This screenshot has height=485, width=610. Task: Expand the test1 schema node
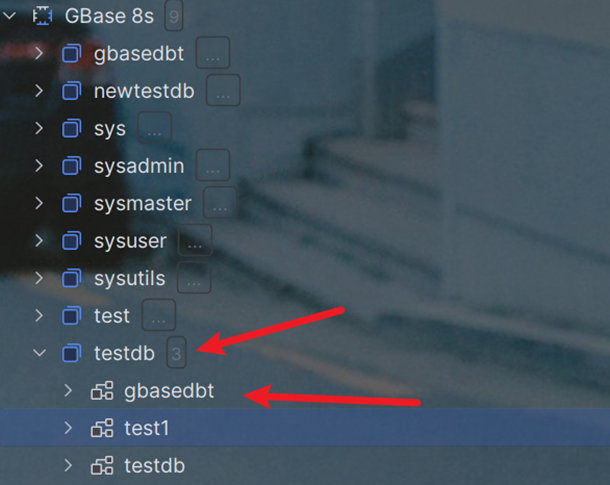[68, 428]
